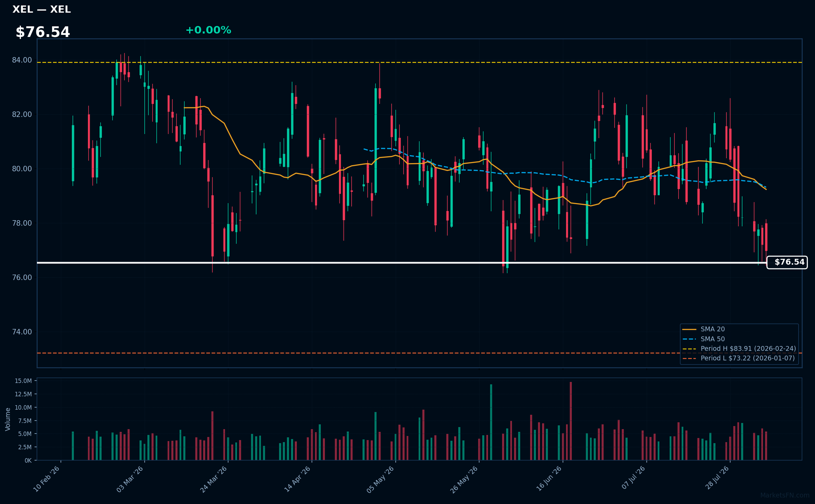Image resolution: width=815 pixels, height=504 pixels.
Task: Click the 7.5M volume axis label
Action: click(x=25, y=421)
